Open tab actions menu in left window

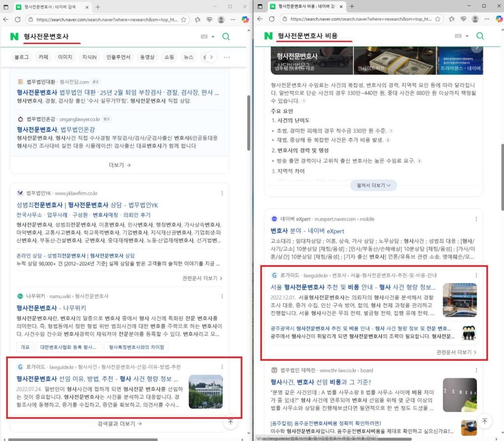click(x=6, y=7)
